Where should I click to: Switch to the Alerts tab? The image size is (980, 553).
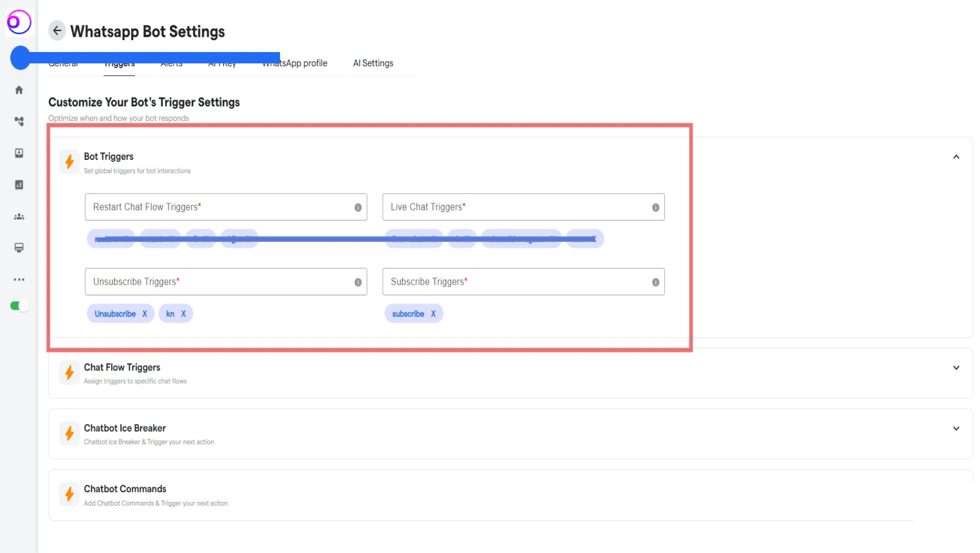click(x=171, y=64)
